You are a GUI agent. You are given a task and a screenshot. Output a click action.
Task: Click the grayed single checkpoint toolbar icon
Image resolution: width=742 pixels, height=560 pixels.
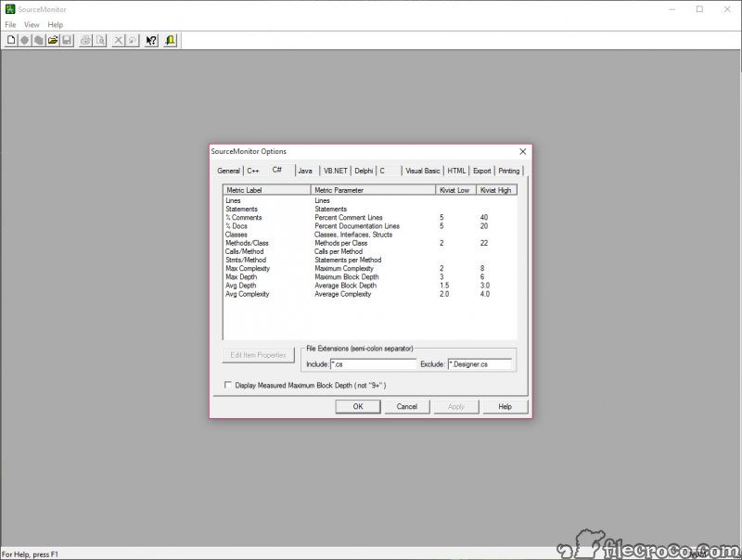(25, 40)
